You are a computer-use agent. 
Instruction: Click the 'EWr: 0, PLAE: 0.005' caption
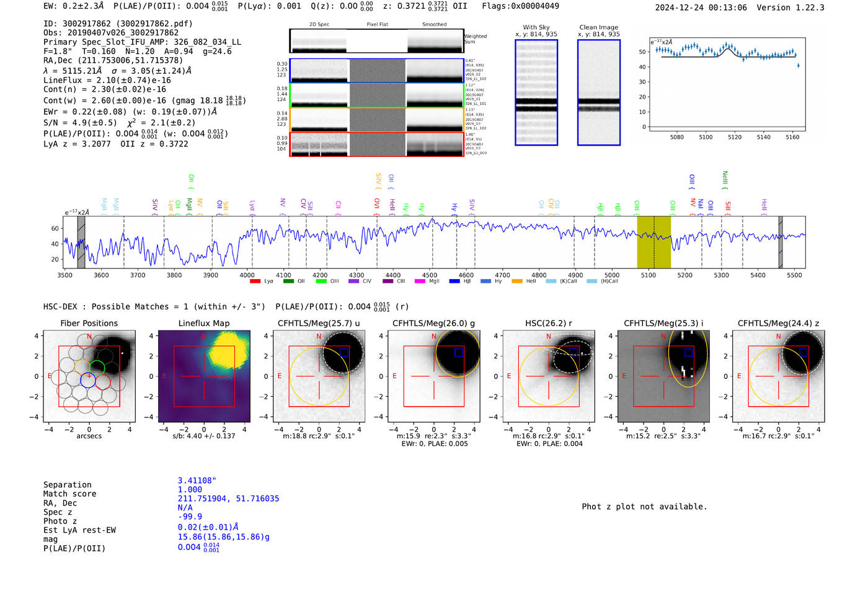434,443
